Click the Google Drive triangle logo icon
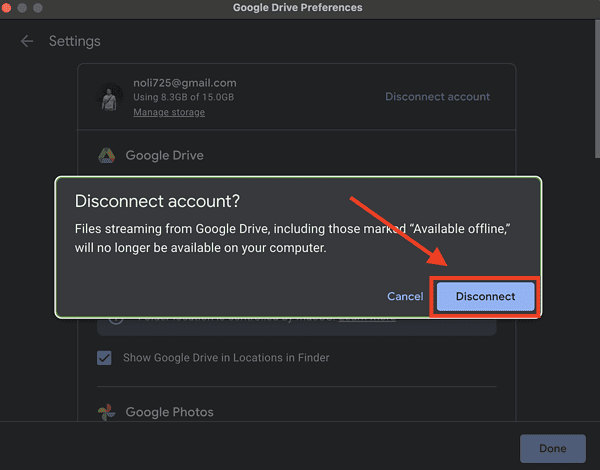The image size is (600, 470). [x=106, y=155]
